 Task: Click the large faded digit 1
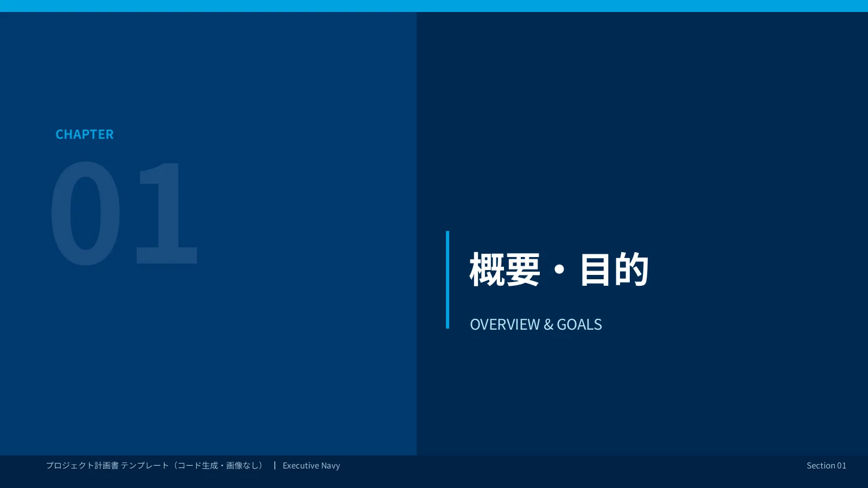(x=167, y=213)
